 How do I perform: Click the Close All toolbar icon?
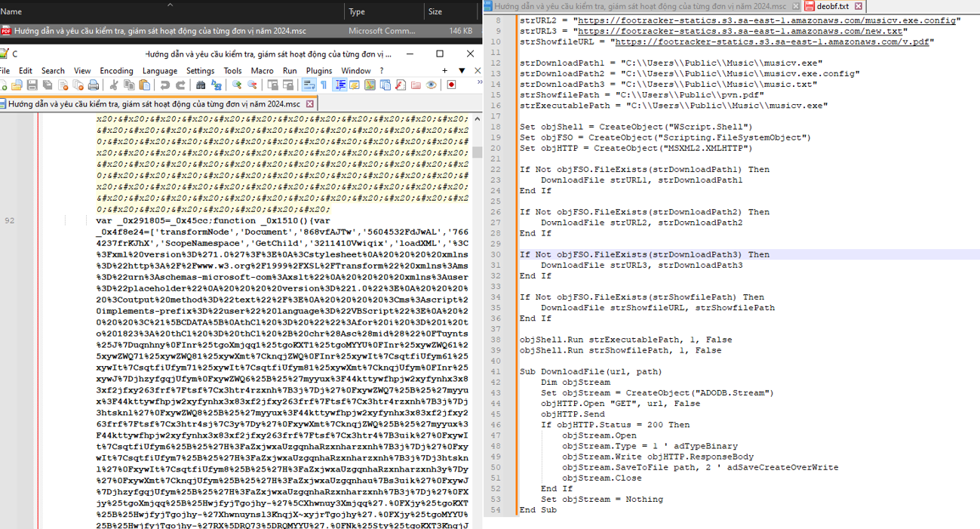(78, 85)
